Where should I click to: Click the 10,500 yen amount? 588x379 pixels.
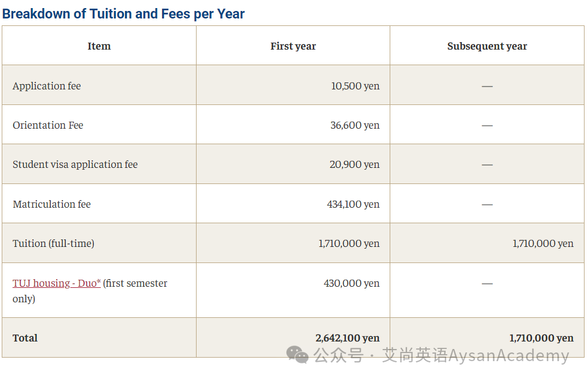tap(355, 86)
